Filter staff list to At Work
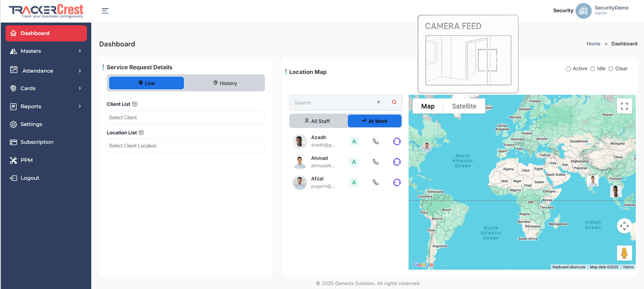644x289 pixels. click(x=375, y=121)
